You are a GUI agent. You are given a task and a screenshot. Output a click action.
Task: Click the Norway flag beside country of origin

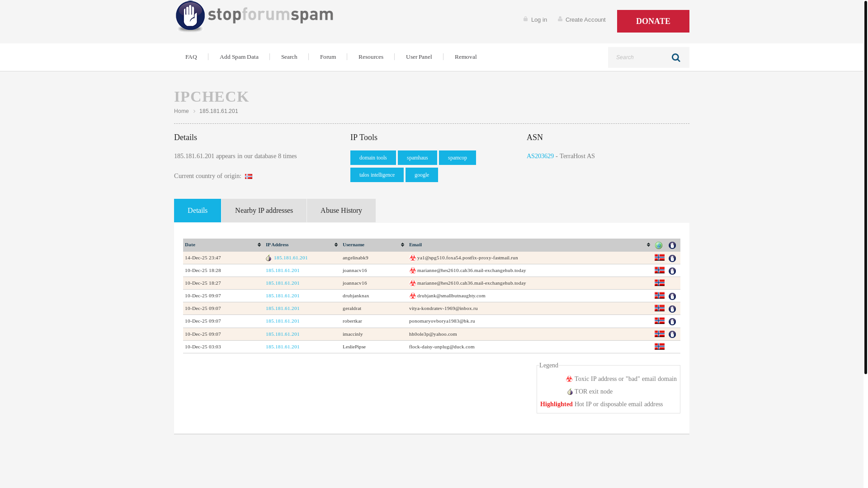pyautogui.click(x=249, y=176)
